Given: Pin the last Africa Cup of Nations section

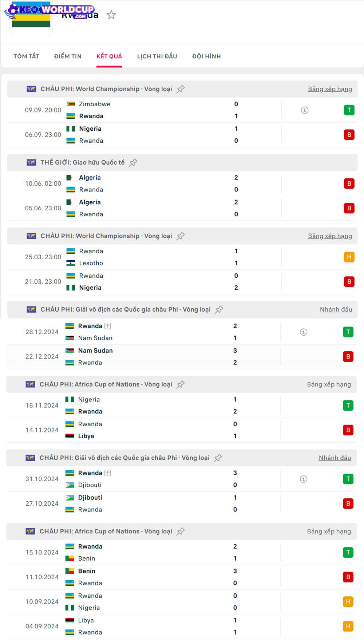Looking at the screenshot, I should 181,532.
